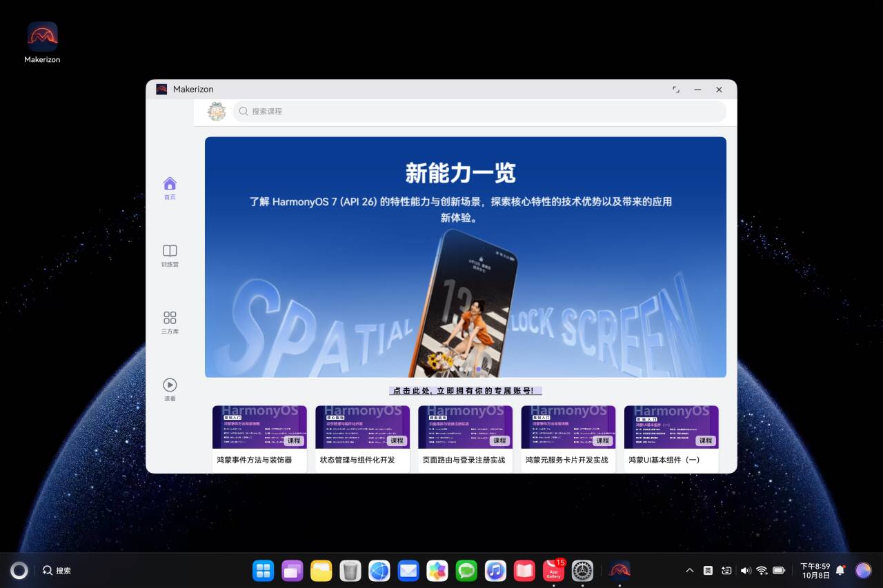This screenshot has width=883, height=588.
Task: Open the Music app in the dock
Action: coord(495,570)
